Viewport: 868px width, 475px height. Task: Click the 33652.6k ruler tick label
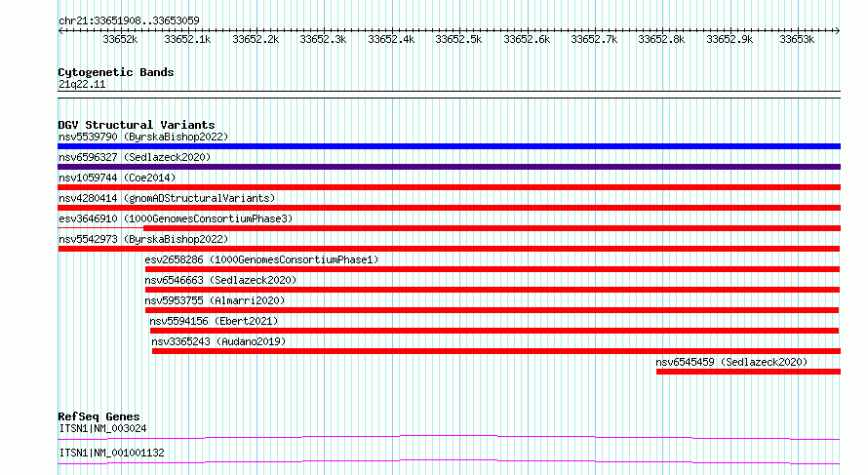click(x=527, y=39)
